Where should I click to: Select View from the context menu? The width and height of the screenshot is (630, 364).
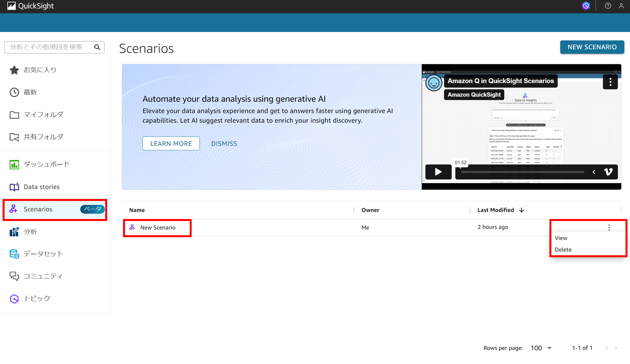pos(561,238)
